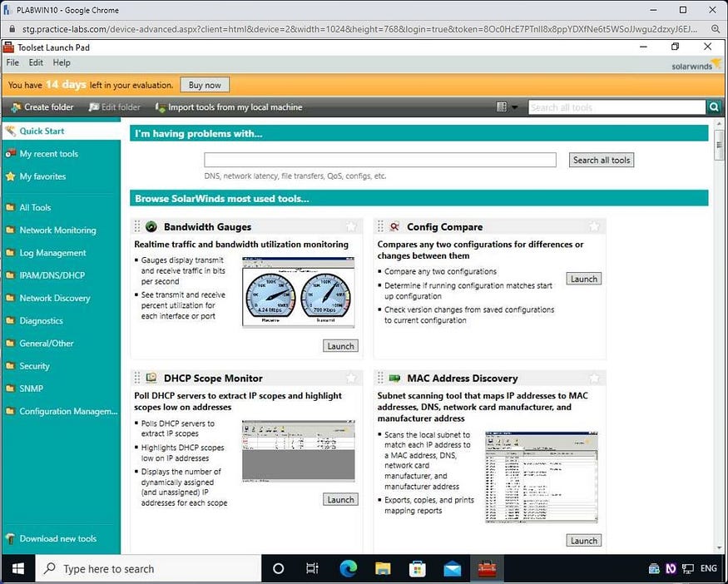Image resolution: width=728 pixels, height=584 pixels.
Task: Click the teal search magnifier button
Action: coord(714,107)
